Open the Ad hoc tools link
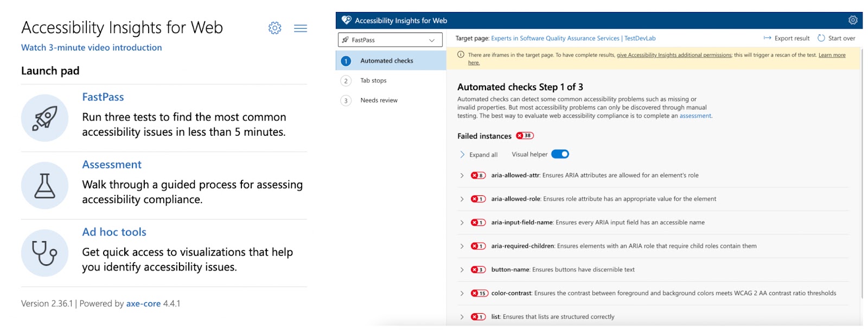The width and height of the screenshot is (868, 336). 114,232
